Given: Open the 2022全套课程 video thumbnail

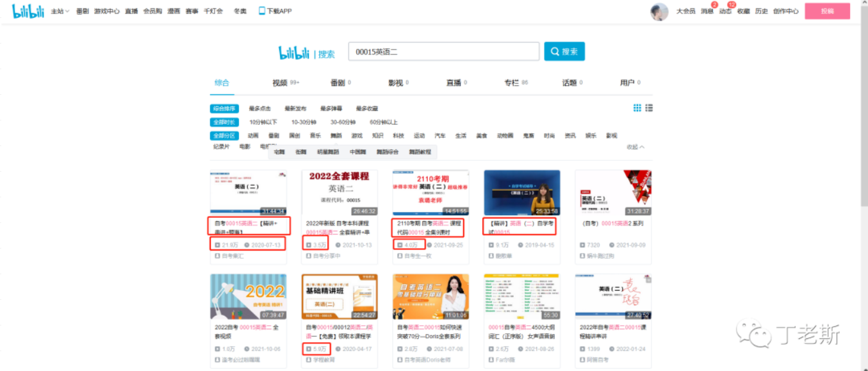Looking at the screenshot, I should tap(340, 193).
